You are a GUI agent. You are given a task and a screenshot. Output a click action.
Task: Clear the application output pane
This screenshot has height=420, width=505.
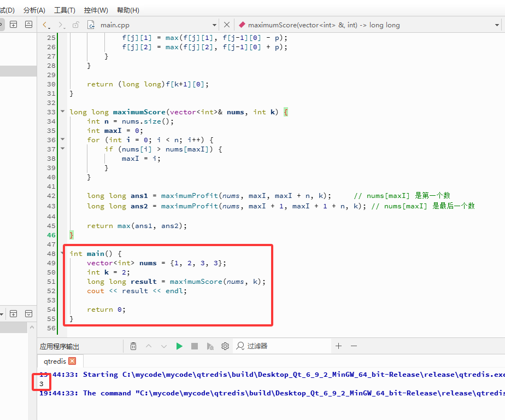coord(133,346)
